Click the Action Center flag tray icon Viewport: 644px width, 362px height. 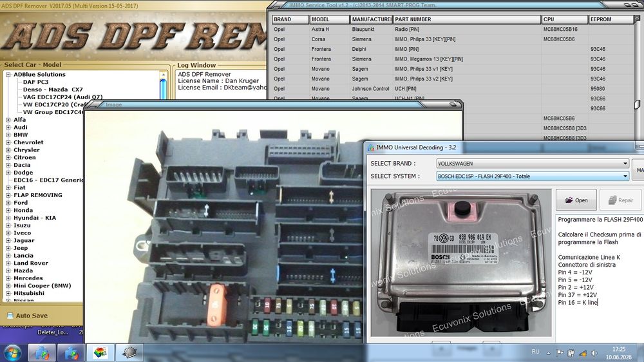(x=560, y=352)
